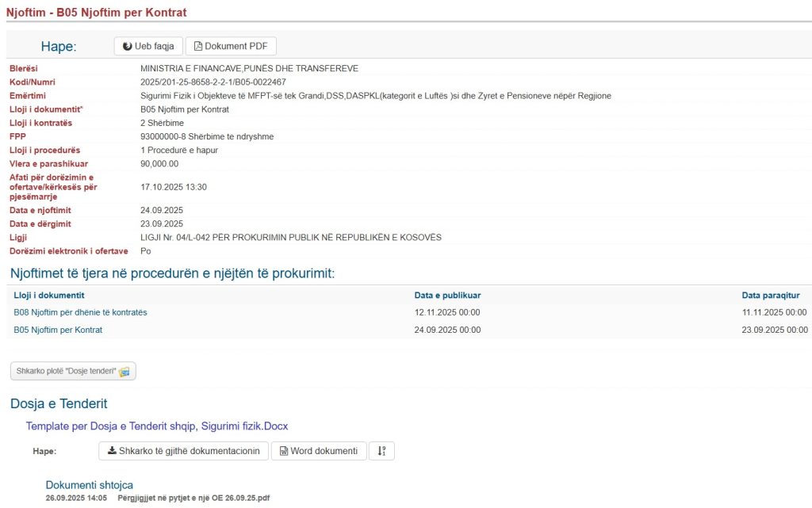Sort by Data e publikuar column header
The width and height of the screenshot is (812, 508).
point(447,295)
